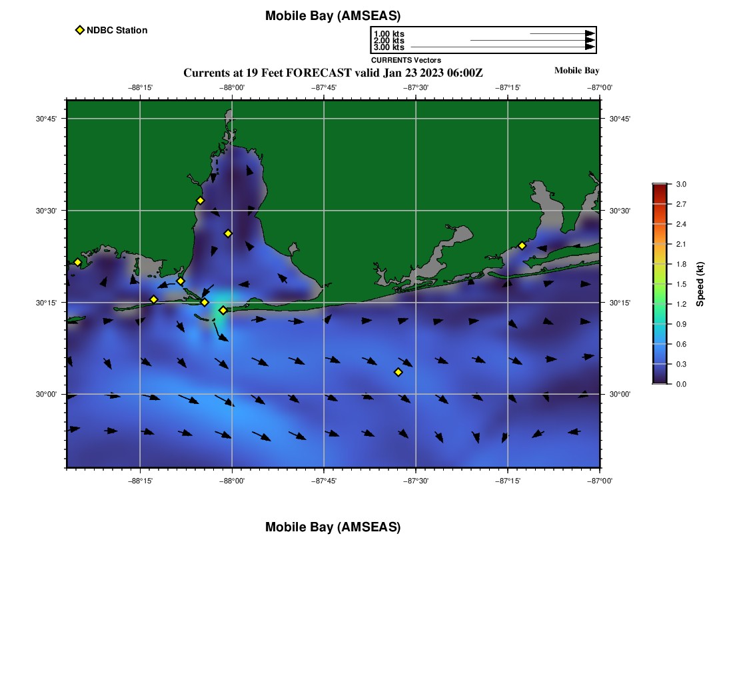
Task: Select the mid-bay station diamond right of -88°00' line
Action: 228,233
